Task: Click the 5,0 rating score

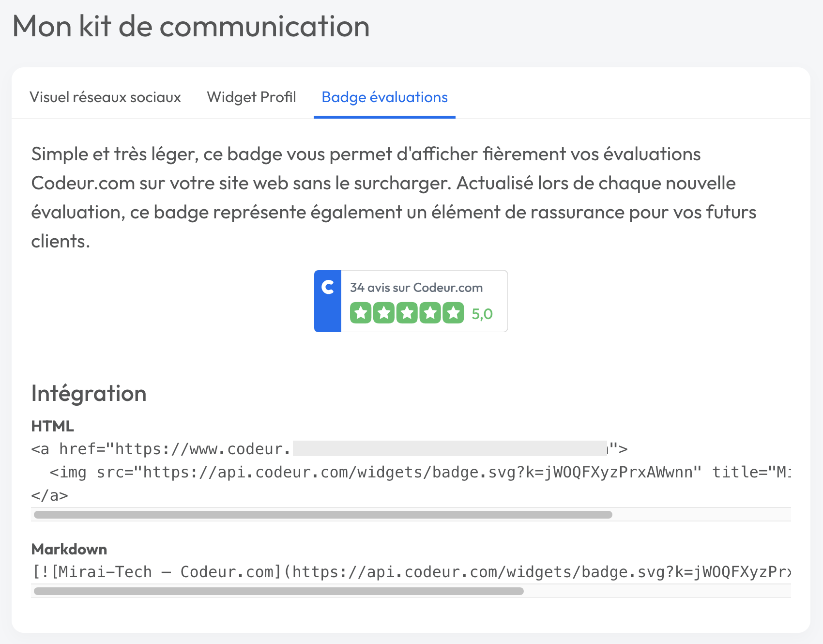Action: 482,314
